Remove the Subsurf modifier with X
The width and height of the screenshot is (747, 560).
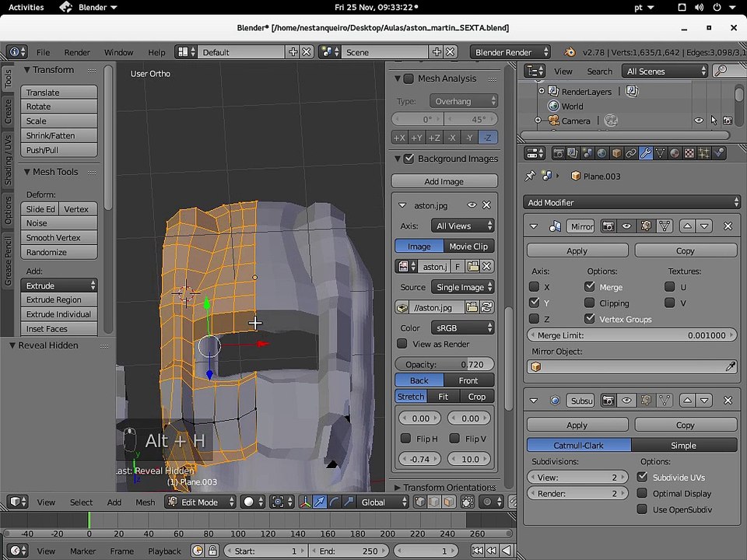tap(728, 401)
